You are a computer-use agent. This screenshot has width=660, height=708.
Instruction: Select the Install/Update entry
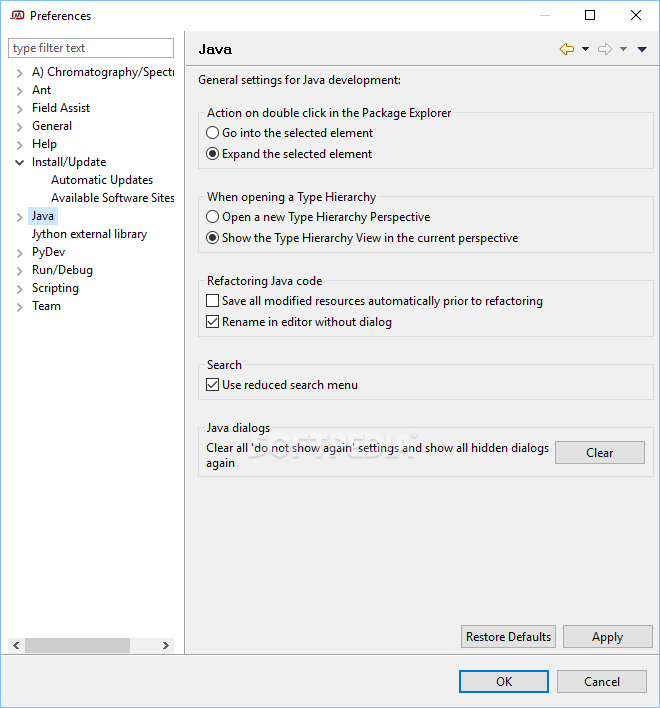pos(69,162)
